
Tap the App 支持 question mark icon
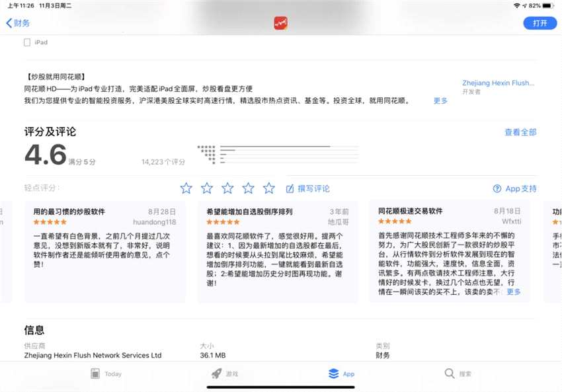click(x=497, y=188)
